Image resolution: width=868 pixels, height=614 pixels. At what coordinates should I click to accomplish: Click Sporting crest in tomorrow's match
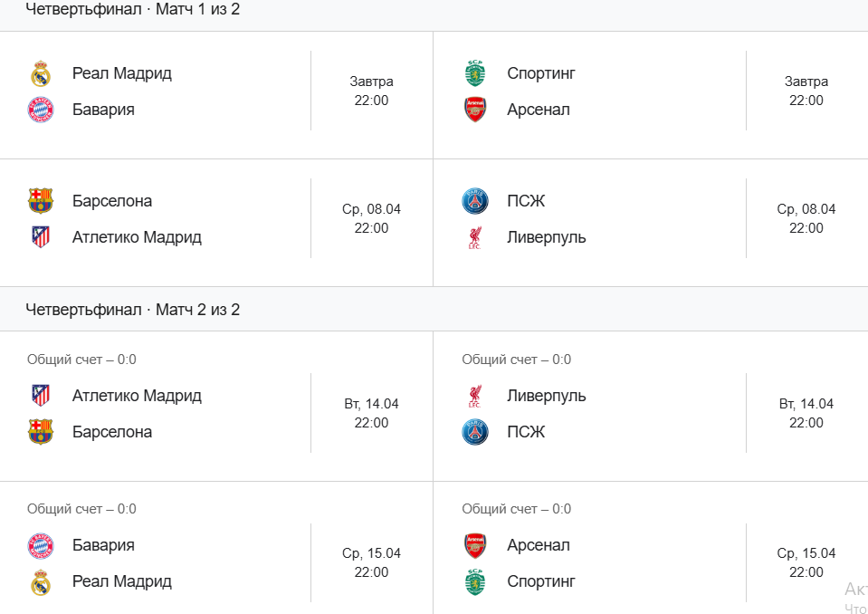(475, 73)
